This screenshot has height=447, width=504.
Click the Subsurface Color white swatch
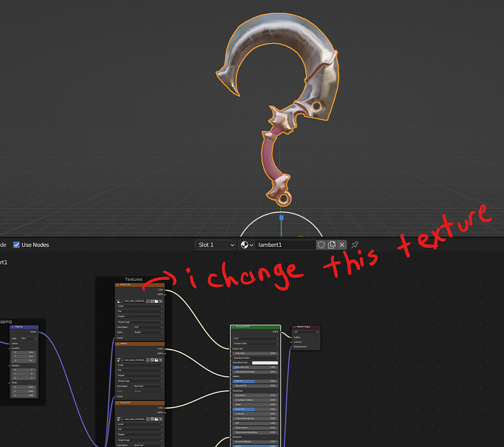[x=265, y=363]
